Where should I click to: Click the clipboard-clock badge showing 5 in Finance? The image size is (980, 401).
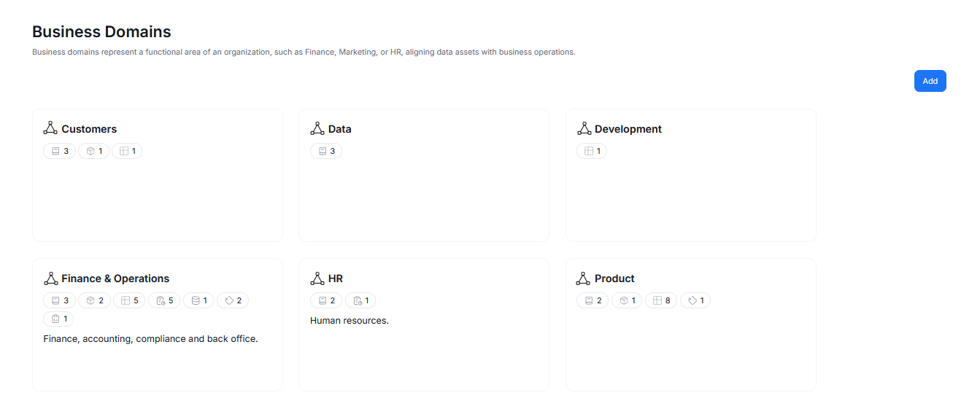[x=164, y=300]
